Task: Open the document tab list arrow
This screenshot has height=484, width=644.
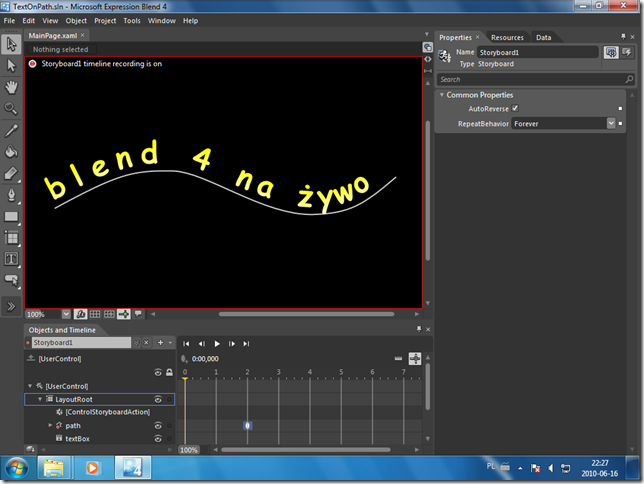Action: (x=427, y=35)
